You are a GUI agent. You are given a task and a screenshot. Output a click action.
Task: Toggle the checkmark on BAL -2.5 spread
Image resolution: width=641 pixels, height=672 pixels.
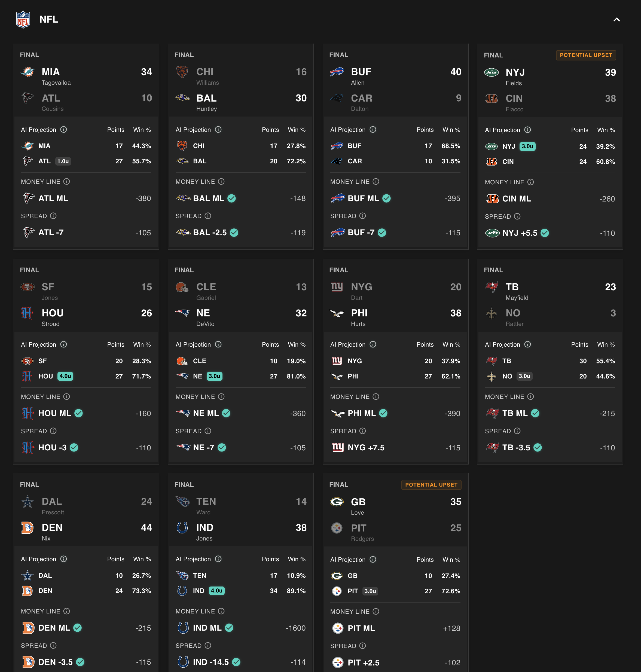pyautogui.click(x=234, y=233)
